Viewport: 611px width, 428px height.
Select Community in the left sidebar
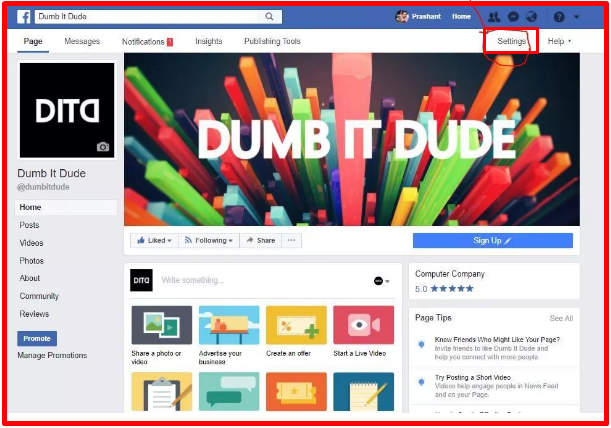39,296
